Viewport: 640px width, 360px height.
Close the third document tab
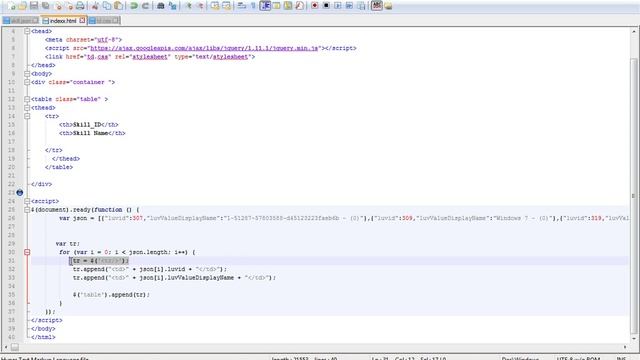(x=116, y=20)
